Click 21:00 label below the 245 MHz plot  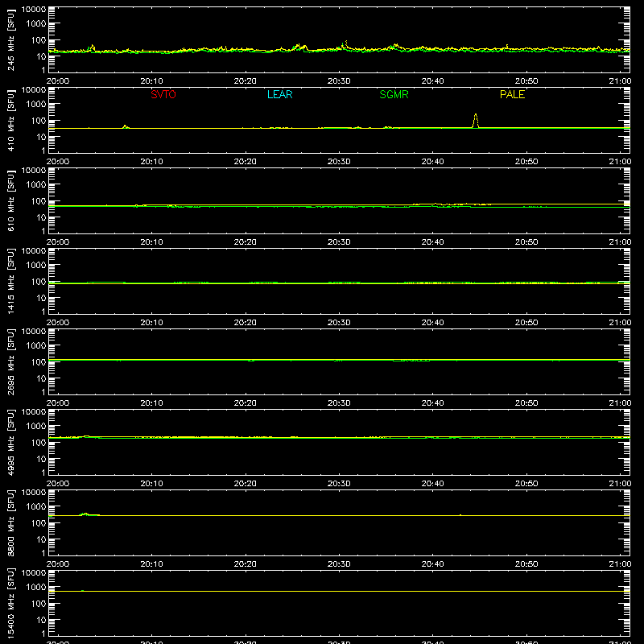pos(620,81)
